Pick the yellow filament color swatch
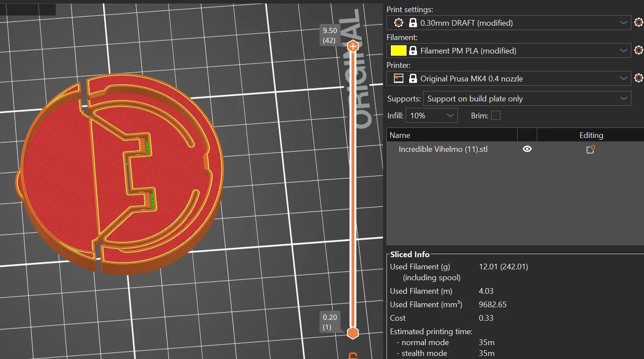644x359 pixels. tap(398, 50)
